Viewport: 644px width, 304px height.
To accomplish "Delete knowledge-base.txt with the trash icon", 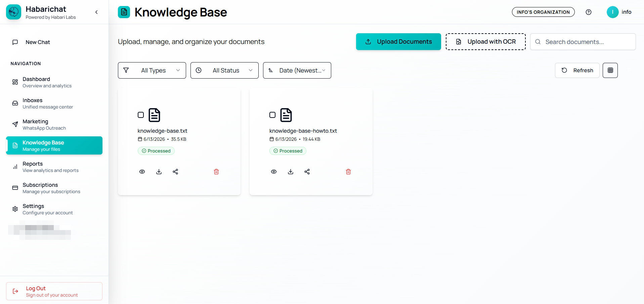I will [x=216, y=172].
